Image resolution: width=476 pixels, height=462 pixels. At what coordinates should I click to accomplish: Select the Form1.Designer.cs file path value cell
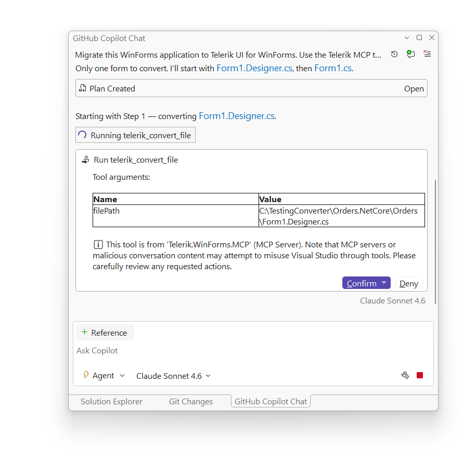[341, 216]
